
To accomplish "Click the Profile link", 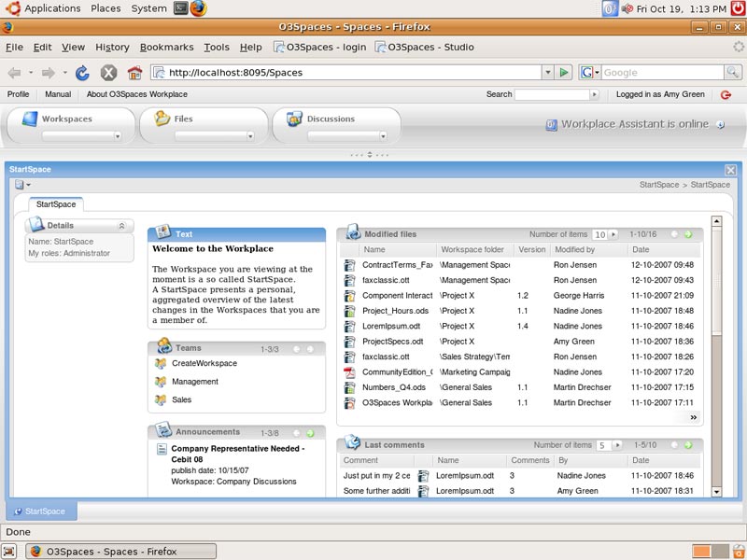I will [x=18, y=94].
